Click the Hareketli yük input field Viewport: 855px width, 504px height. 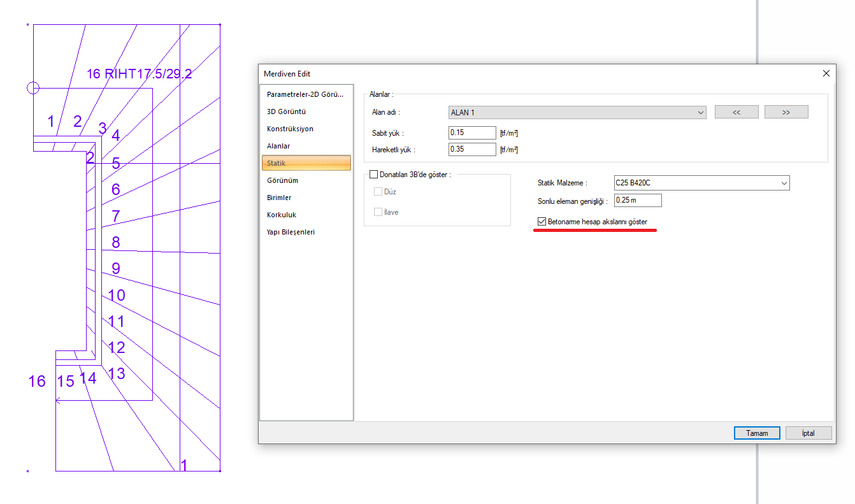472,150
